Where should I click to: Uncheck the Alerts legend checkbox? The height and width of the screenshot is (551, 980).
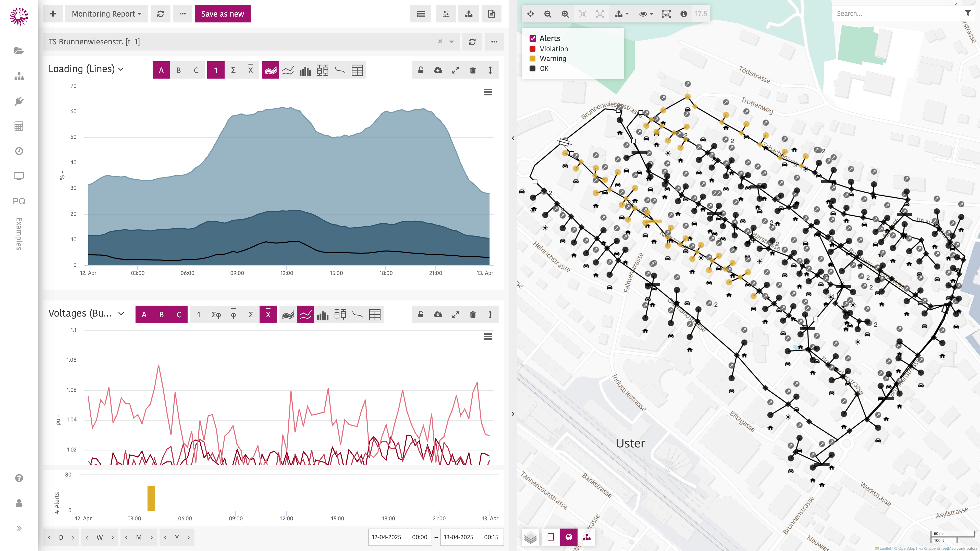533,39
